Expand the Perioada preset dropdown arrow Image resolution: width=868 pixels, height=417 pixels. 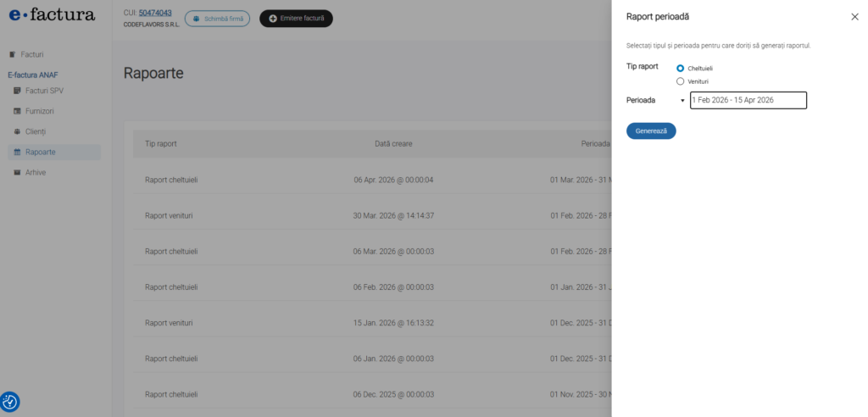click(682, 101)
